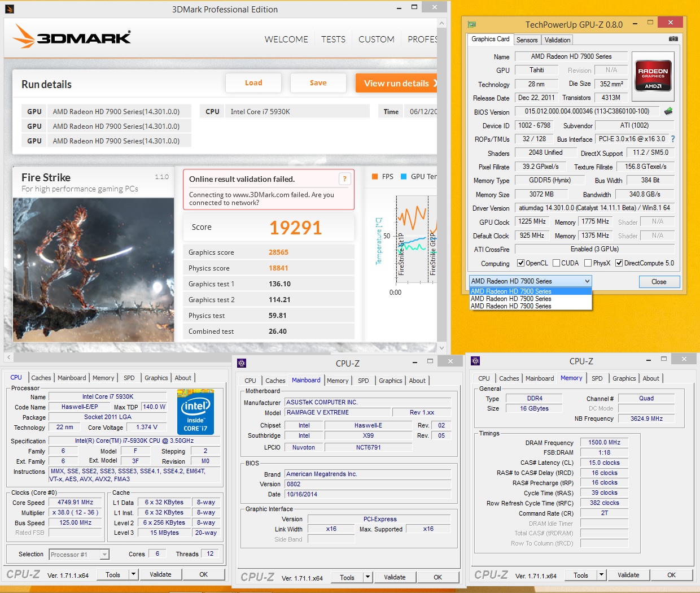Click the GPU Clock 1225 MHz field
The width and height of the screenshot is (700, 593).
pyautogui.click(x=532, y=221)
